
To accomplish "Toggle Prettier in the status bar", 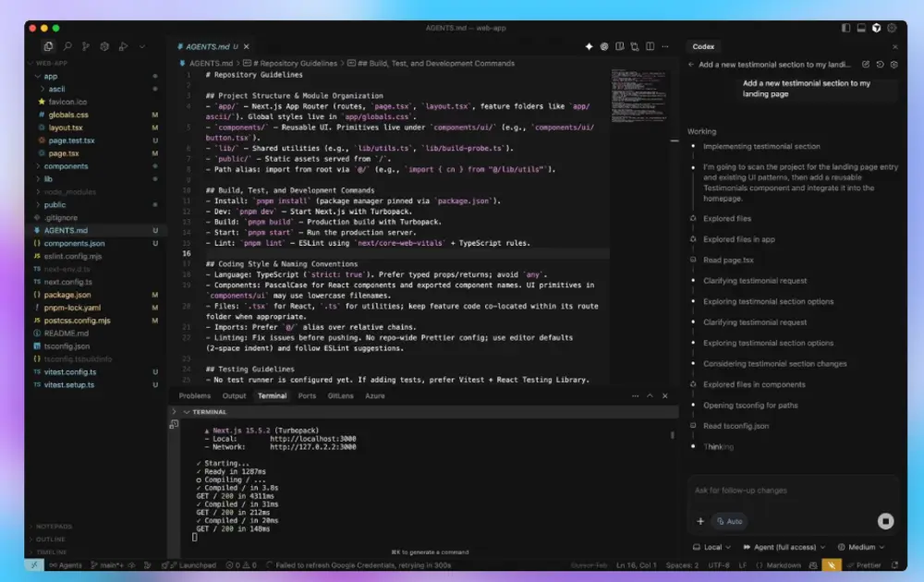I will [x=867, y=564].
